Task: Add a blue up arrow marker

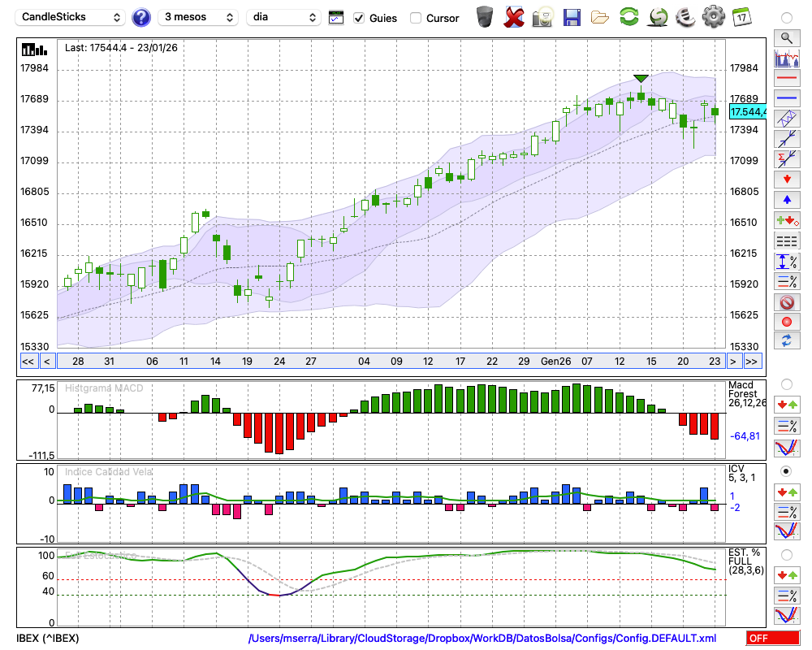Action: coord(787,200)
